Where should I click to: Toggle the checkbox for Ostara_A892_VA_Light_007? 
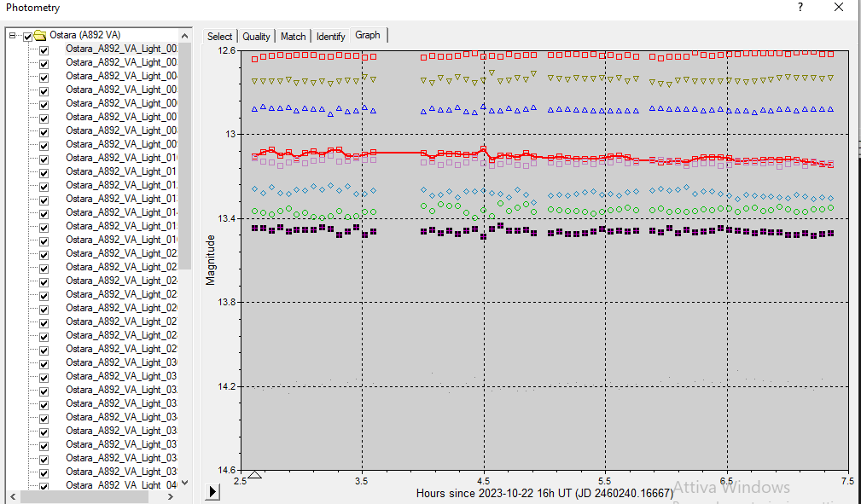tap(44, 118)
